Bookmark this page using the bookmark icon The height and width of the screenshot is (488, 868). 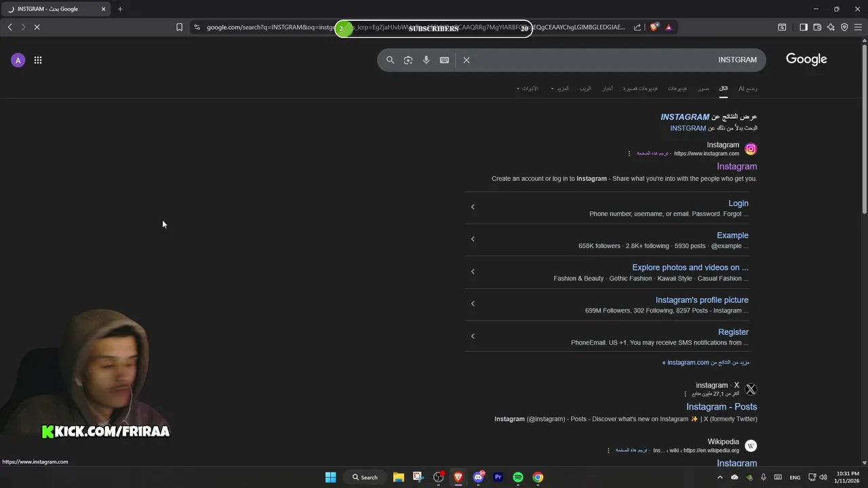pyautogui.click(x=179, y=27)
